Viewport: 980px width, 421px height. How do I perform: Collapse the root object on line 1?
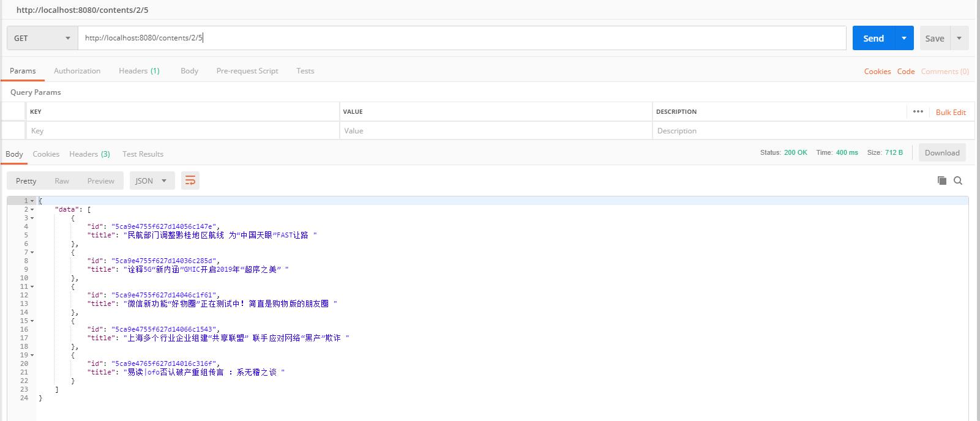[32, 201]
